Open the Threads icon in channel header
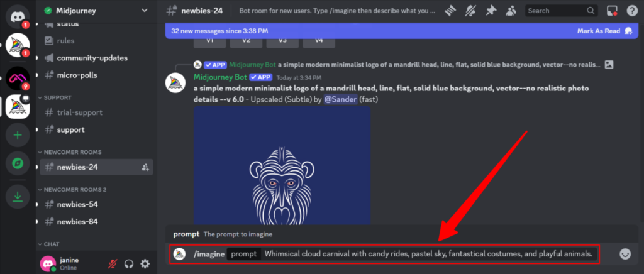This screenshot has height=274, width=644. pos(450,11)
